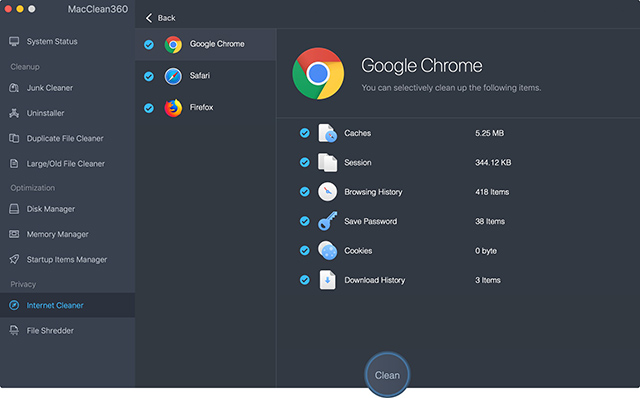Click the Junk Cleaner sidebar icon

coord(14,88)
